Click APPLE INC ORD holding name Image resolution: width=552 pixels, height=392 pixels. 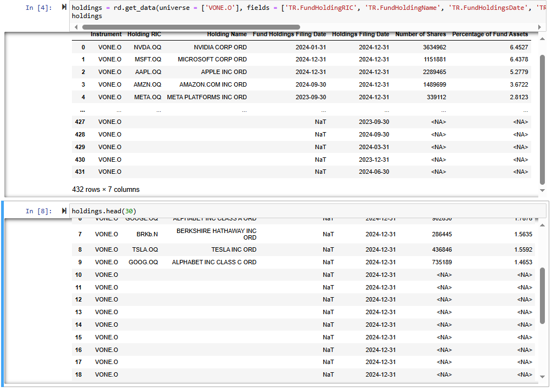[224, 72]
